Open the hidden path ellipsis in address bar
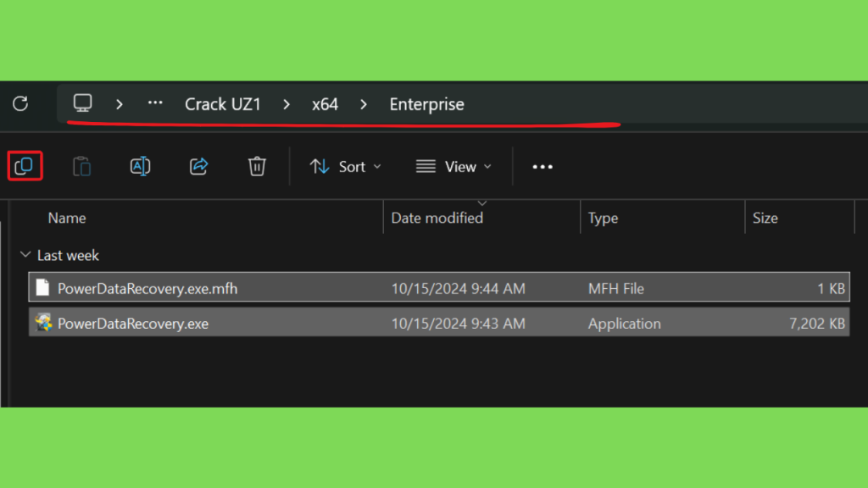The width and height of the screenshot is (868, 488). click(155, 103)
